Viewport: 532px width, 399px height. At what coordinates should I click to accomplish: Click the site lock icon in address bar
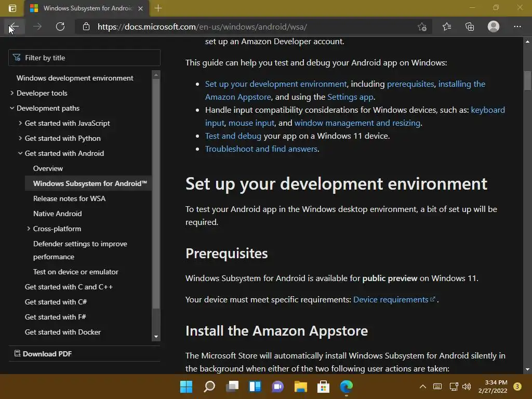(x=86, y=26)
